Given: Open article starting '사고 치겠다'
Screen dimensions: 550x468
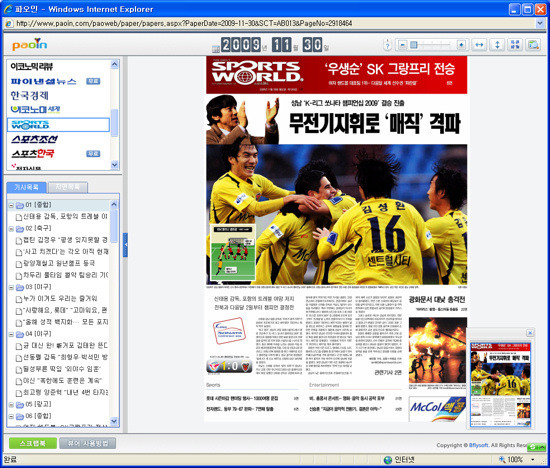Looking at the screenshot, I should 65,252.
